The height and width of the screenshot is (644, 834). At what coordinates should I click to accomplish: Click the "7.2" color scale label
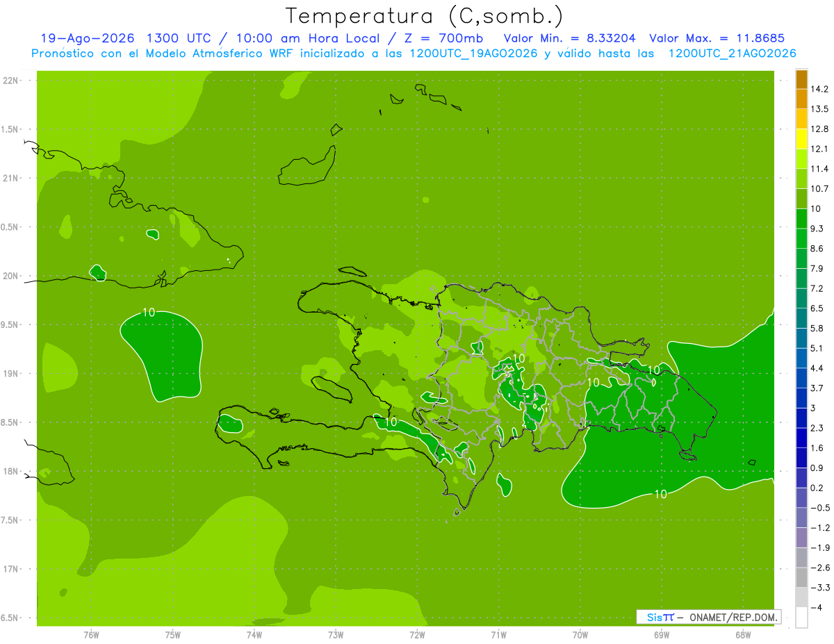(817, 288)
